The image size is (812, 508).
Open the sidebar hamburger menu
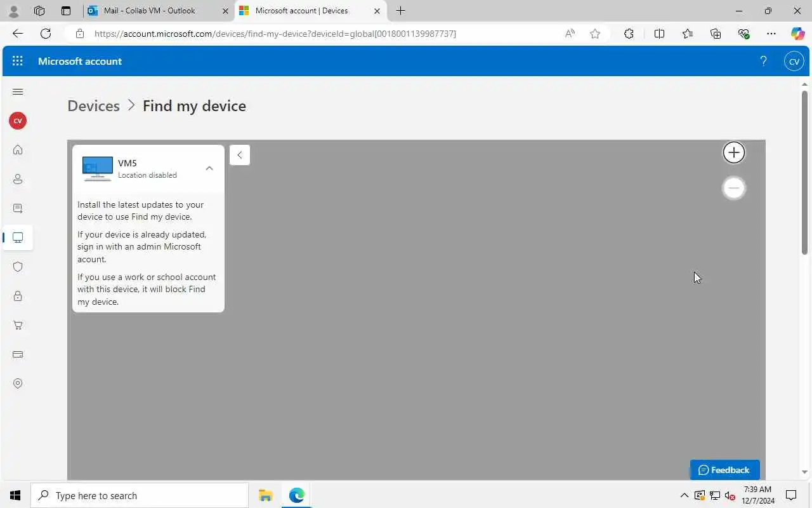[18, 92]
